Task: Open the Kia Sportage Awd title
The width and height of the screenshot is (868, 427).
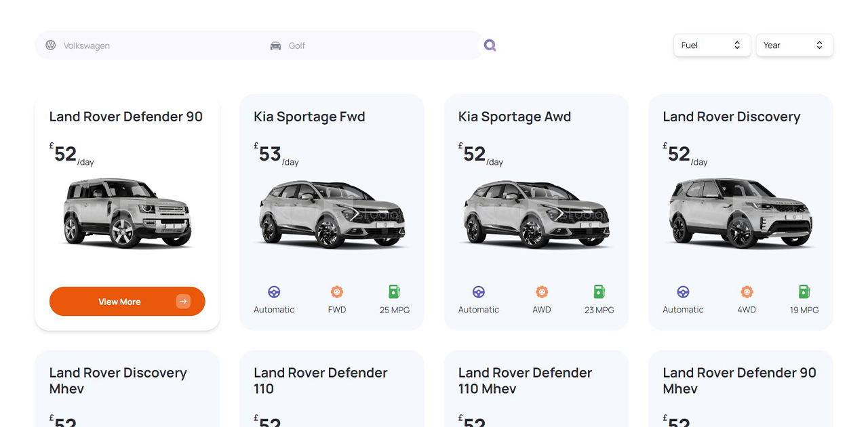Action: (515, 117)
